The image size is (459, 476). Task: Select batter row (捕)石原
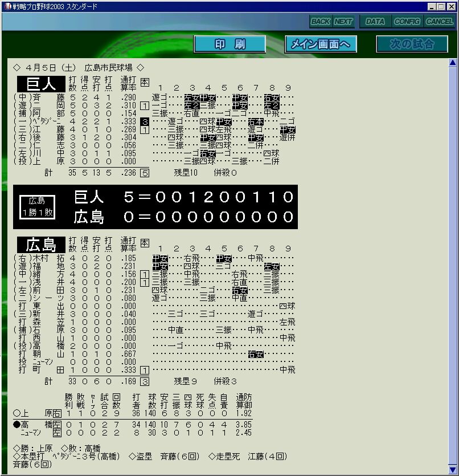click(x=154, y=330)
